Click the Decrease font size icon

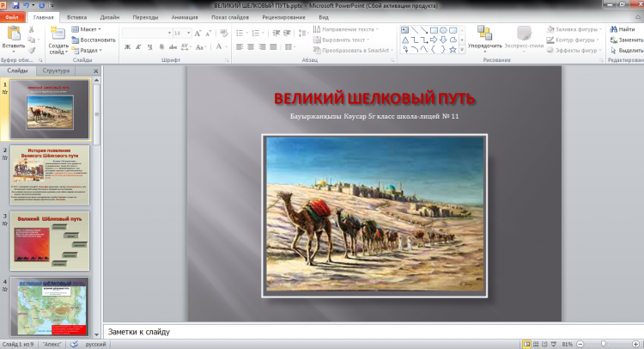pyautogui.click(x=209, y=34)
